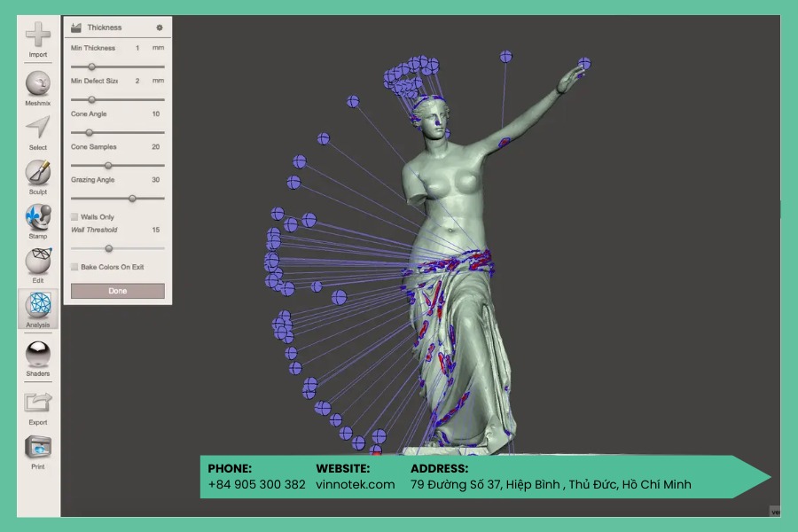Click the Thickness panel title
Screen dimensions: 798x532
tap(105, 27)
